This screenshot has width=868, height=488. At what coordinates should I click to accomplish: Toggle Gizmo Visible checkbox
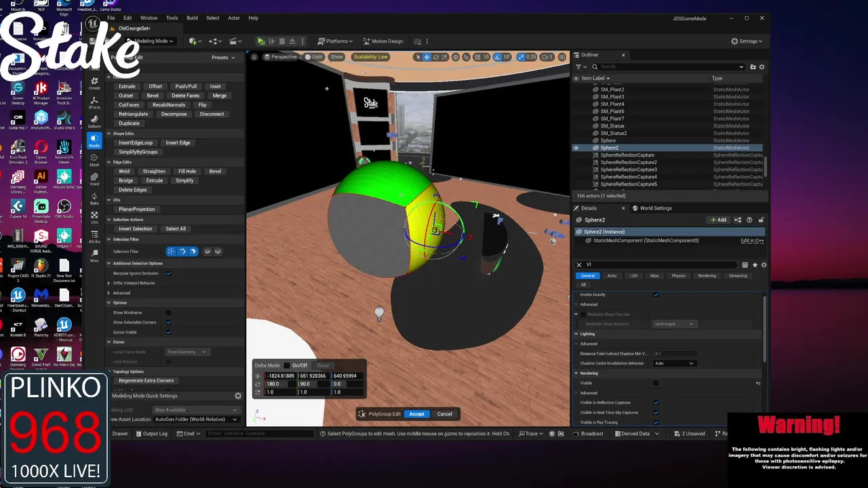pos(168,332)
